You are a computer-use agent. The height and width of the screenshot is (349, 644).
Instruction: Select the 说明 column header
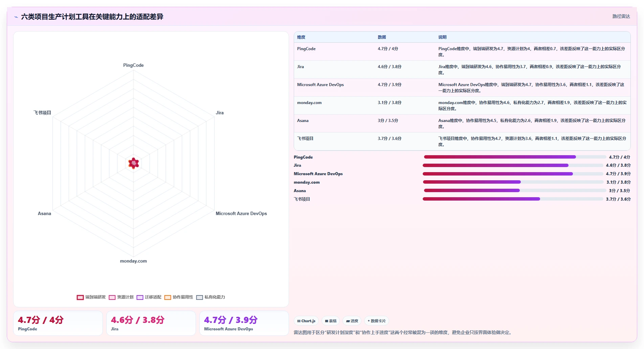(x=442, y=37)
